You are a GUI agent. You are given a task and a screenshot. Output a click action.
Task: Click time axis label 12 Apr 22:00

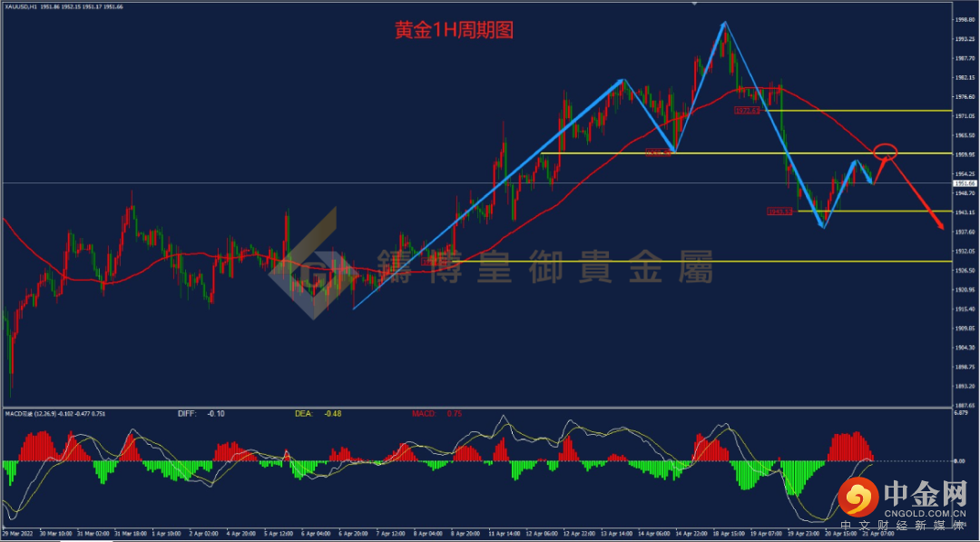point(579,535)
